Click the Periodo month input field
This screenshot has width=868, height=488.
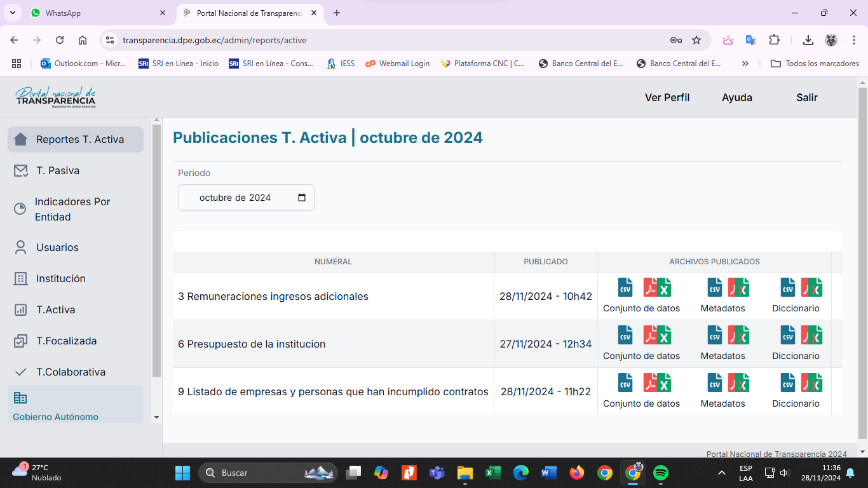pos(235,198)
